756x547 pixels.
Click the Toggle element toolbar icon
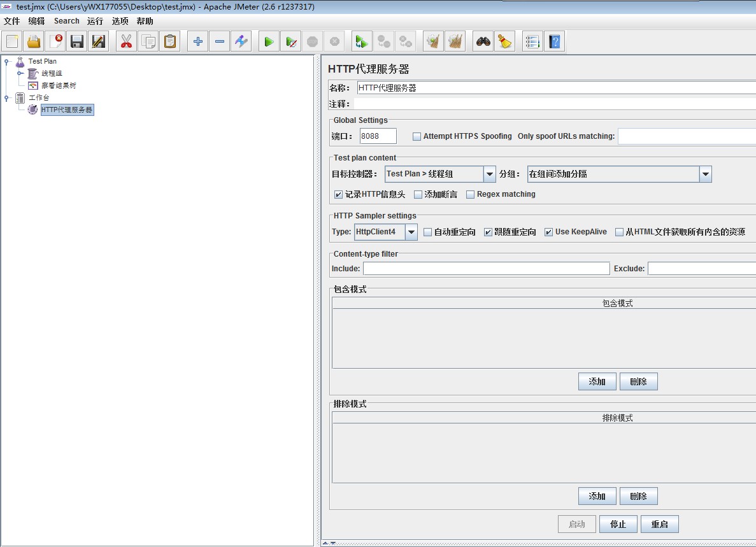click(x=241, y=41)
